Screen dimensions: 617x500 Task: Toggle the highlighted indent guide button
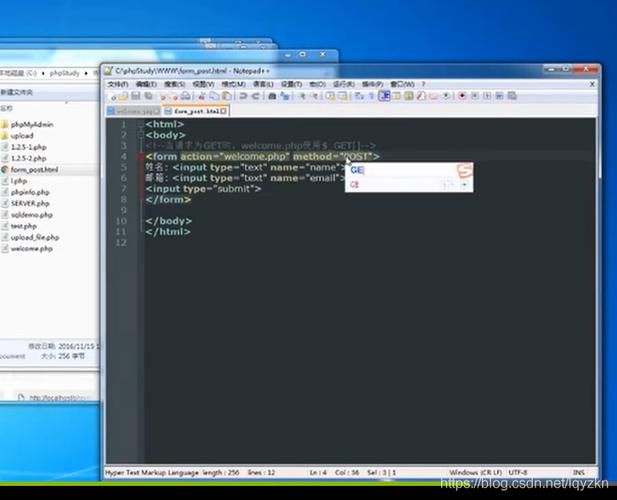click(x=384, y=96)
